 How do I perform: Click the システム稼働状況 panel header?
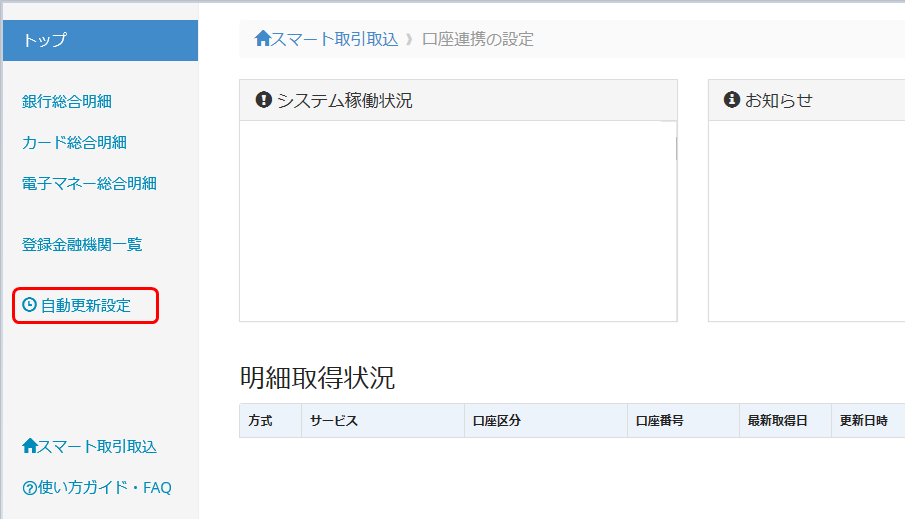[x=458, y=100]
